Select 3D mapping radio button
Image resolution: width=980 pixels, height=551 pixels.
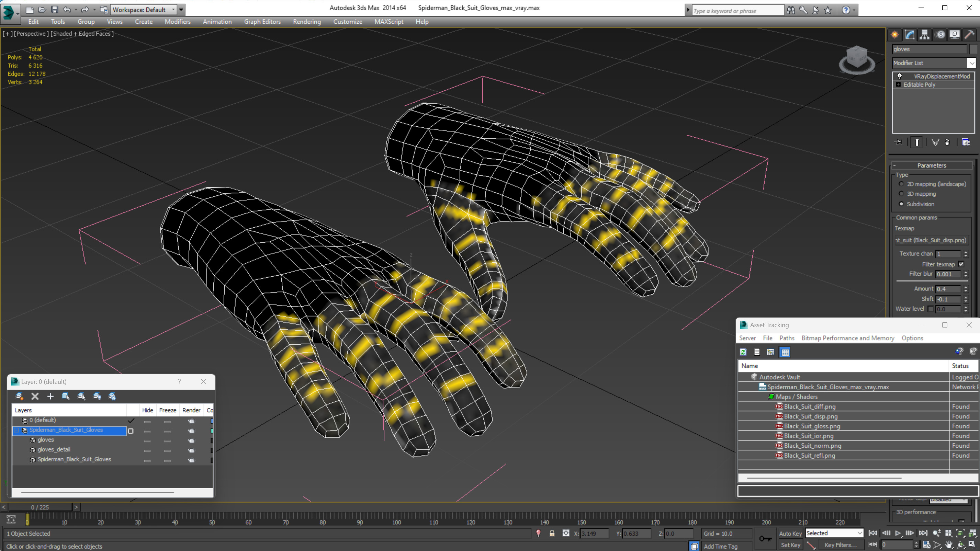(901, 194)
